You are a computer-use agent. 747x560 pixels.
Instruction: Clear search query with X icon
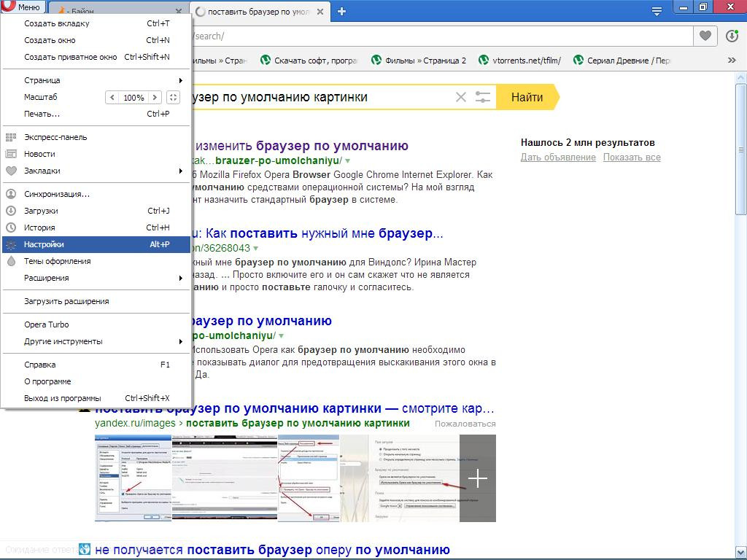(460, 97)
